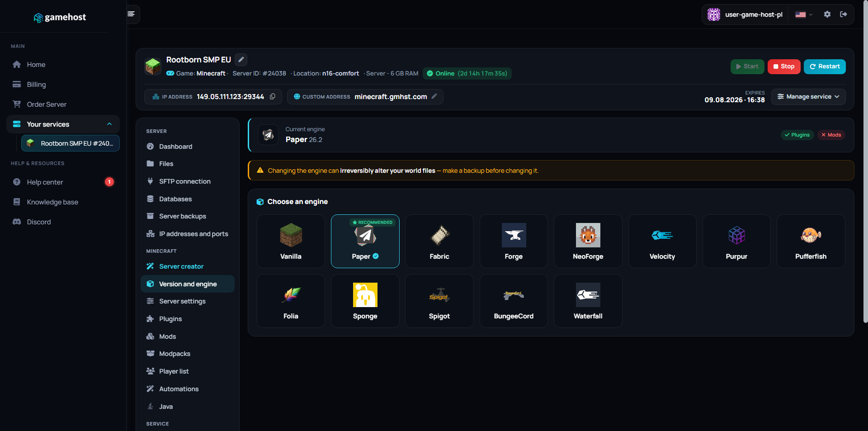Click the Plugins supported badge
The width and height of the screenshot is (868, 431).
coord(797,135)
